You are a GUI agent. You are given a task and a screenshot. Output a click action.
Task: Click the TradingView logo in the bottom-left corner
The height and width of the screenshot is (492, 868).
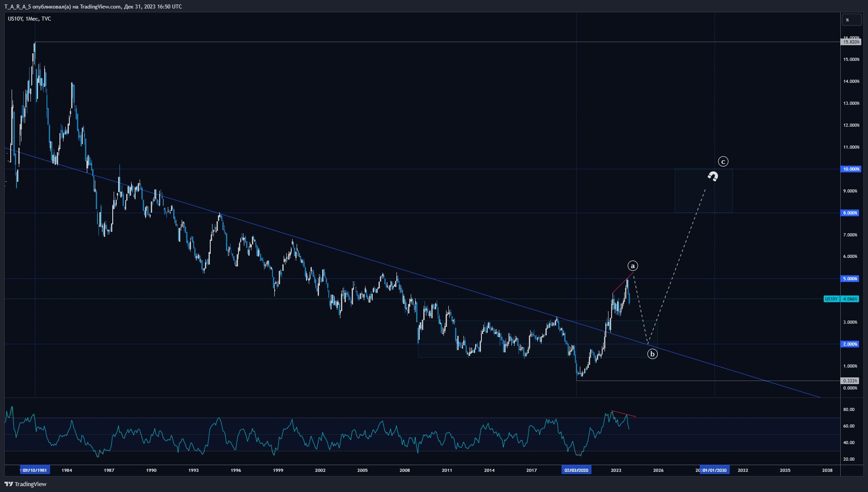(x=26, y=484)
